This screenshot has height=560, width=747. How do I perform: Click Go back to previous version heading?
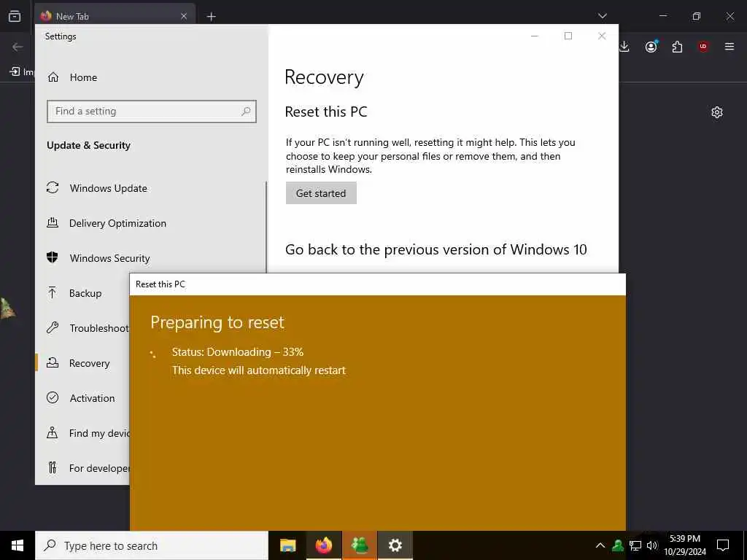tap(436, 249)
